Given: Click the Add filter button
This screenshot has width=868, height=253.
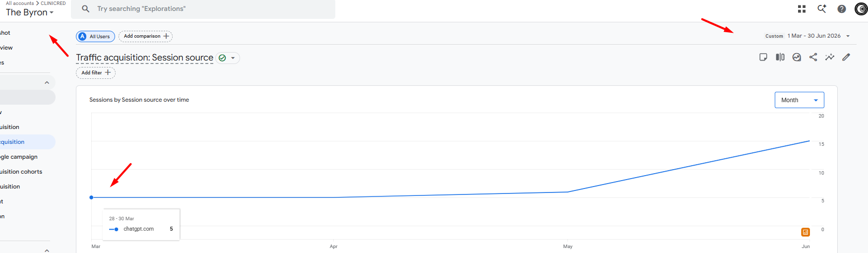Looking at the screenshot, I should pyautogui.click(x=96, y=72).
